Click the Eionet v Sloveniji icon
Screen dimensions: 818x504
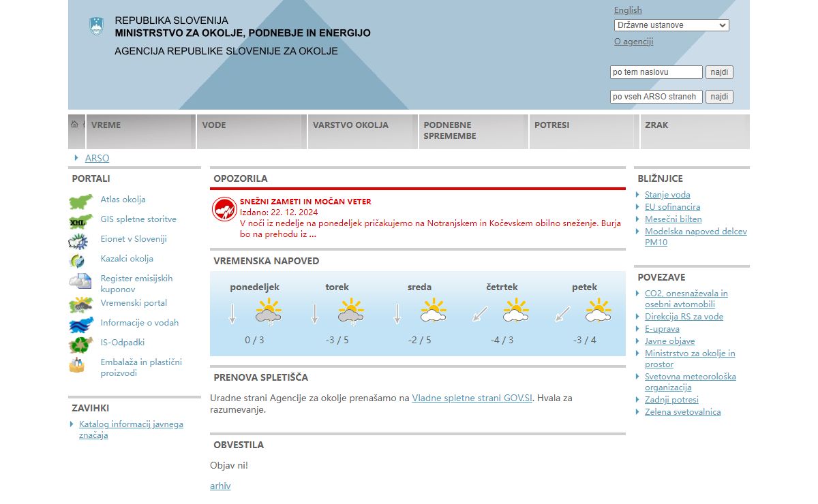78,240
